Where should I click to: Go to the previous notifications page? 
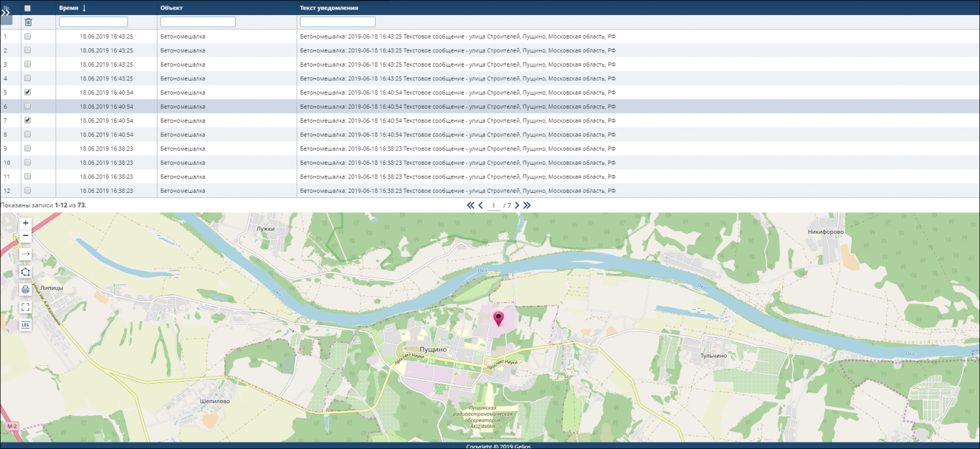481,205
